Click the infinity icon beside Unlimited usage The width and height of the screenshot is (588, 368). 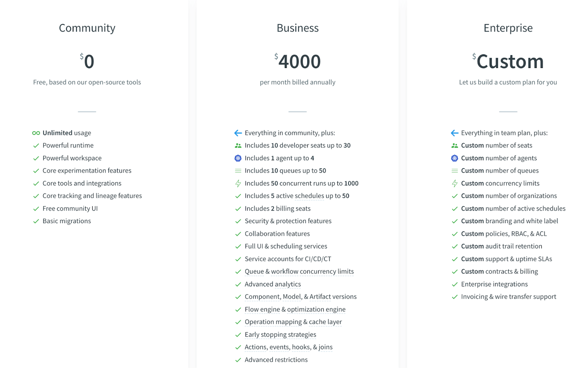coord(36,133)
